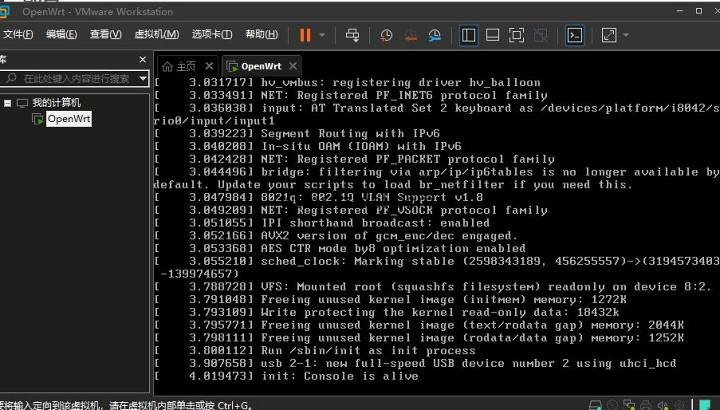Click the hard disk status icon
This screenshot has width=720, height=410.
[595, 405]
